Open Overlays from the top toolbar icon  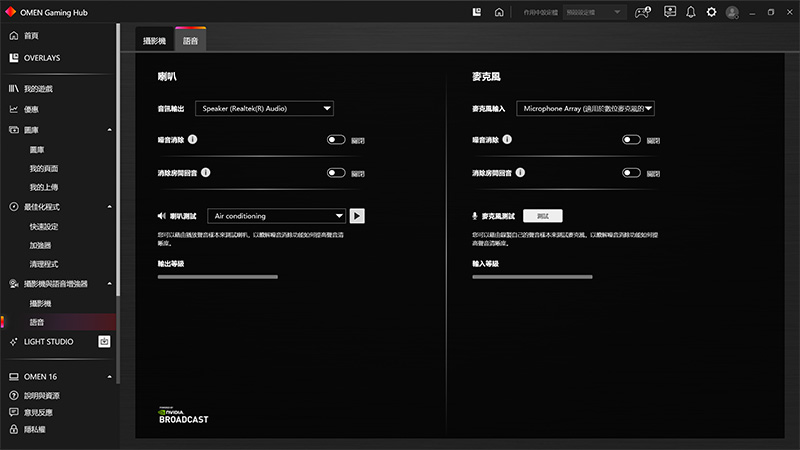coord(477,12)
